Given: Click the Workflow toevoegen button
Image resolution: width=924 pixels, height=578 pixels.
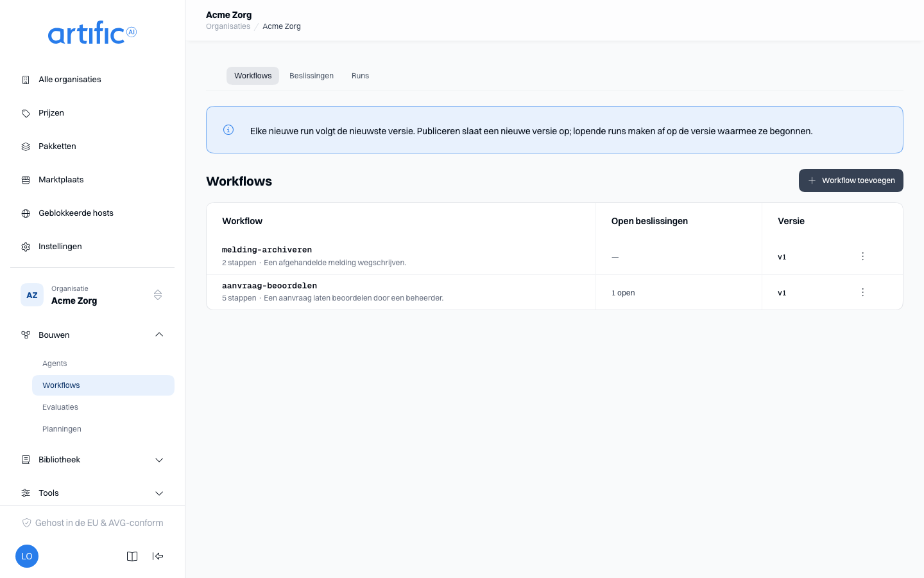Looking at the screenshot, I should tap(851, 180).
